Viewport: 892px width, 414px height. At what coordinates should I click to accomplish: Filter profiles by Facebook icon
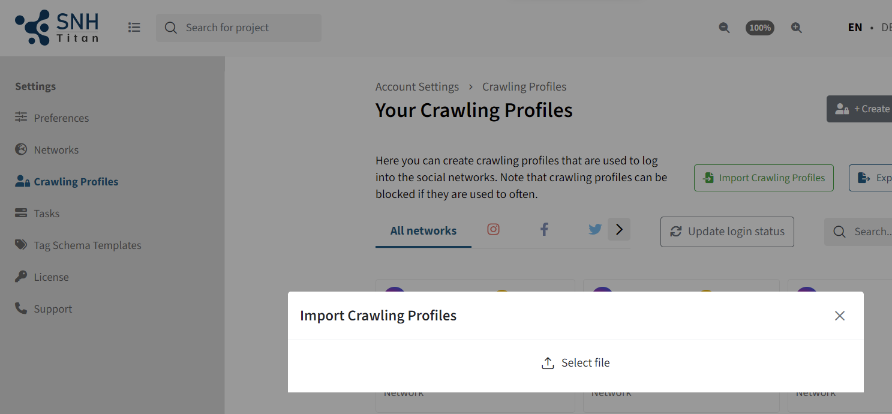point(544,229)
